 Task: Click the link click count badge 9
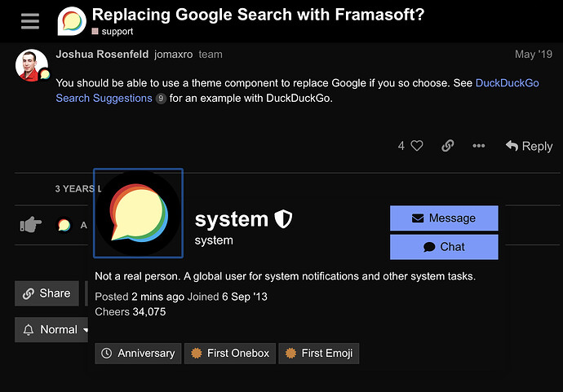pos(161,99)
